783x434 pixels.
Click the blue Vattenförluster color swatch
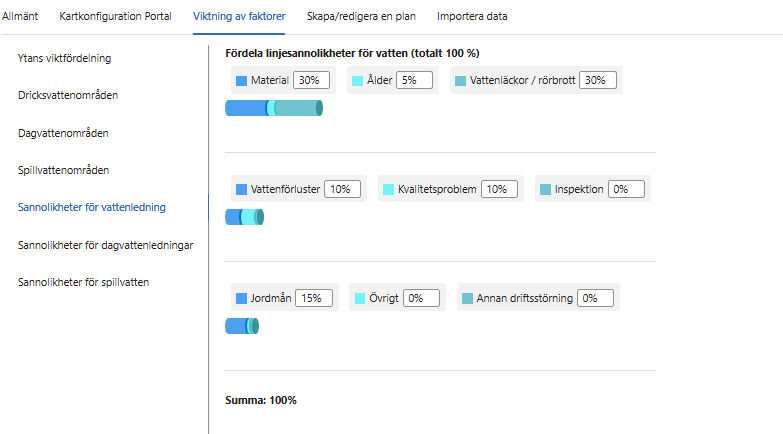point(241,189)
